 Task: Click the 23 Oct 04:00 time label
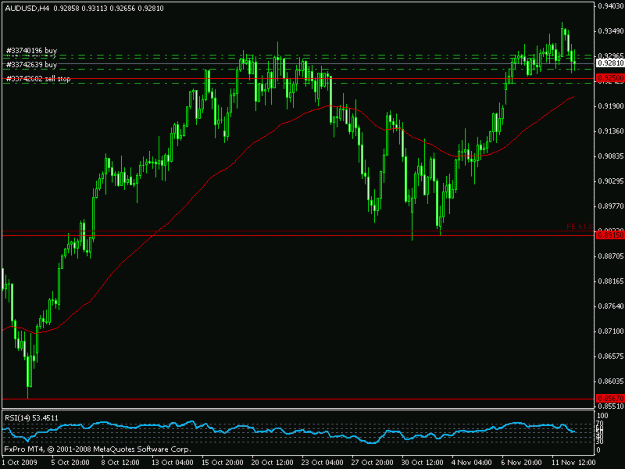click(322, 463)
